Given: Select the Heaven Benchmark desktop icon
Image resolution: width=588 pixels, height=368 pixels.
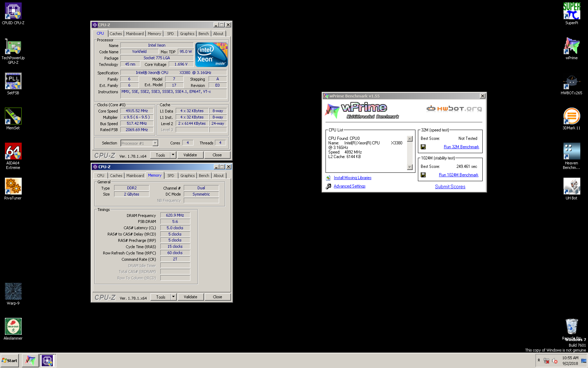Looking at the screenshot, I should point(572,156).
